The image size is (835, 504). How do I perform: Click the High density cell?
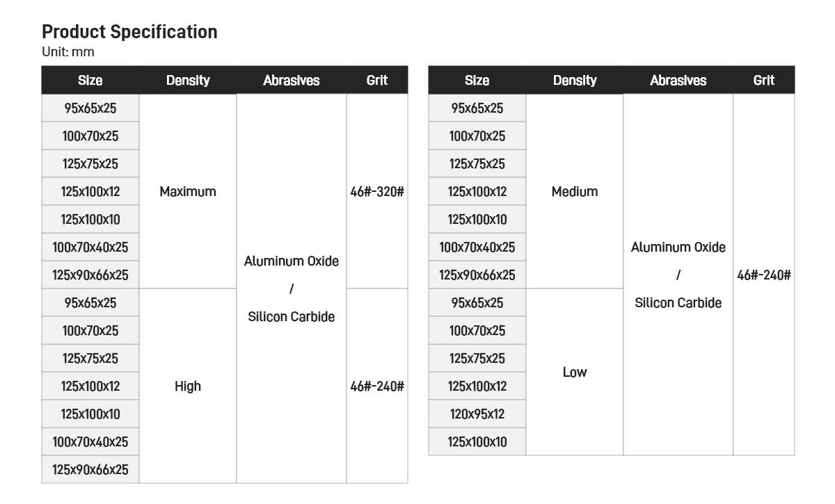[188, 386]
